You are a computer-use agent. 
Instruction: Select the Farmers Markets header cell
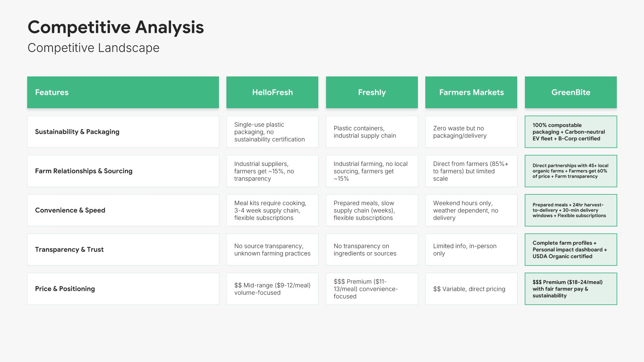(471, 93)
